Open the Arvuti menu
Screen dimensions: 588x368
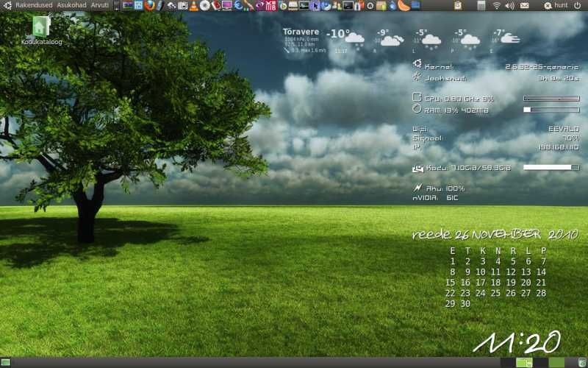pyautogui.click(x=100, y=5)
